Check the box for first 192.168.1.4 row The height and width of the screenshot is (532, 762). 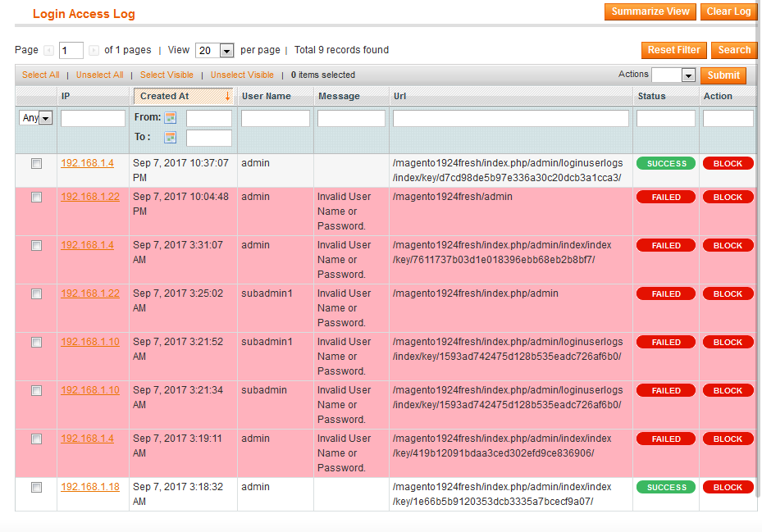tap(36, 164)
